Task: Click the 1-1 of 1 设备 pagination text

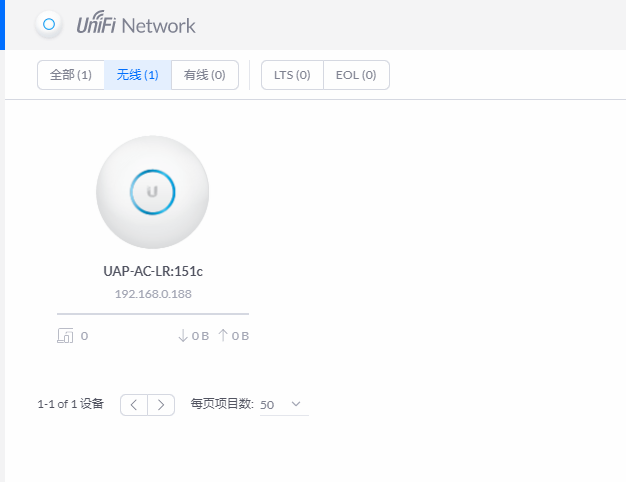Action: (71, 404)
